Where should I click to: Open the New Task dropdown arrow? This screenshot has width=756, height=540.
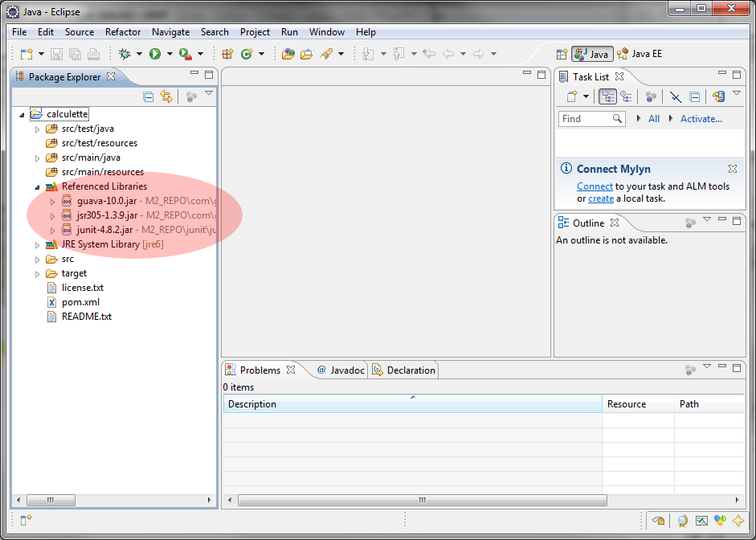click(x=586, y=96)
